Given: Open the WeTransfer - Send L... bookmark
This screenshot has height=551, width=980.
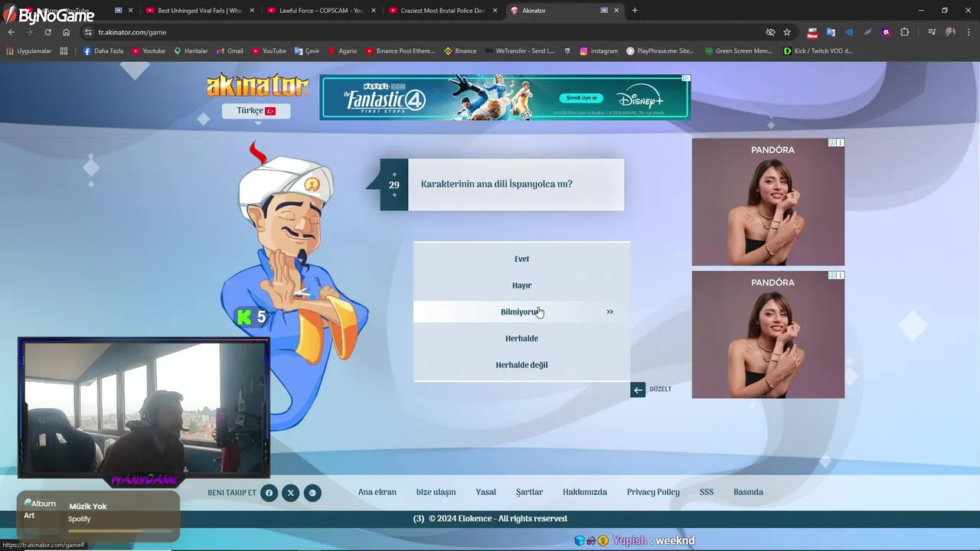Looking at the screenshot, I should coord(519,51).
